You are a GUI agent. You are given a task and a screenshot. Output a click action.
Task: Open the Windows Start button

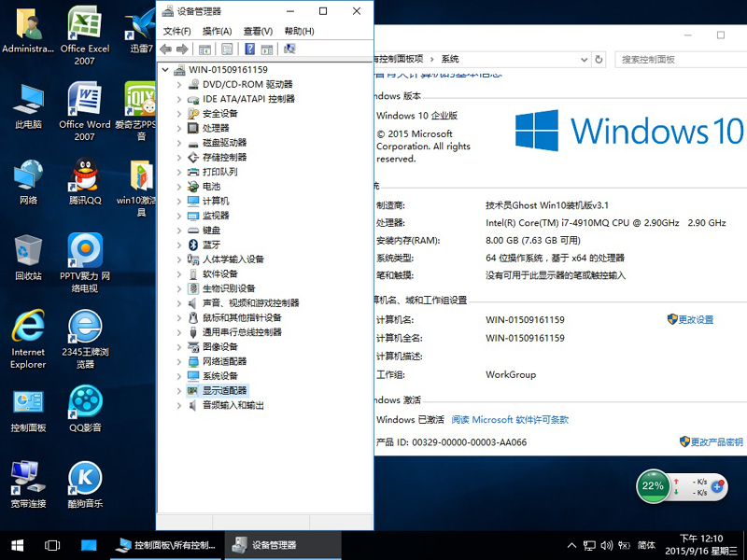[x=18, y=545]
